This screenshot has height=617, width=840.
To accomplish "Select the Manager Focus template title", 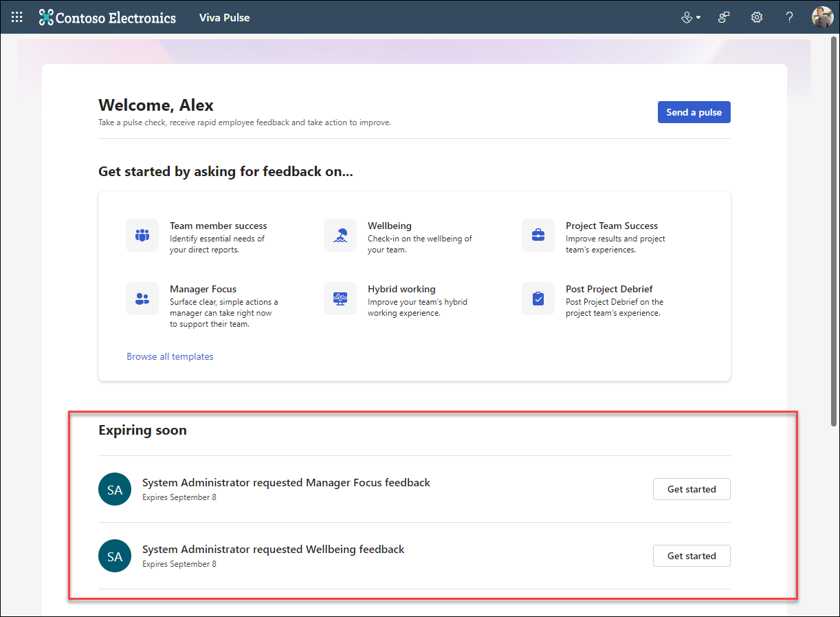I will pos(203,289).
